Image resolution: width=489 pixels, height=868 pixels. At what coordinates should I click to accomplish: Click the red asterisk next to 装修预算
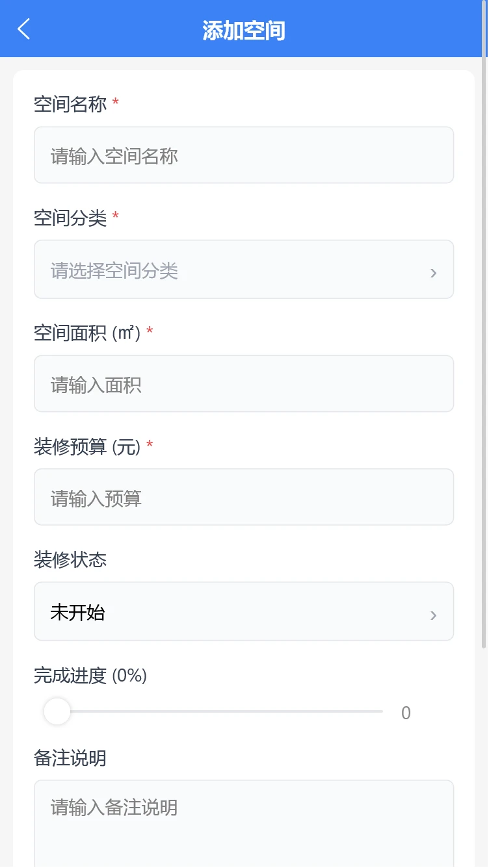pos(149,446)
